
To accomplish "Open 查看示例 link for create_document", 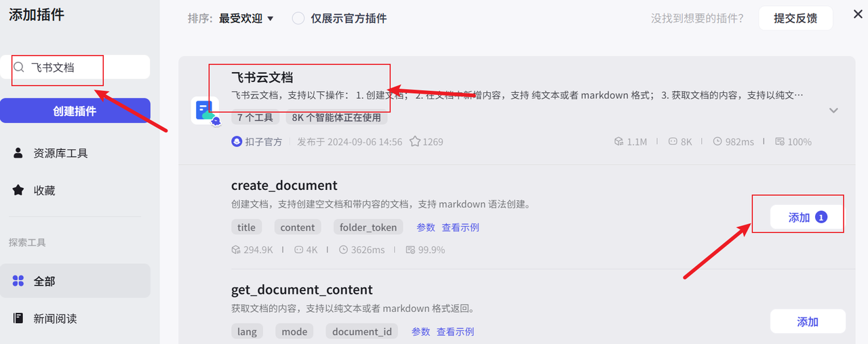I will click(460, 227).
